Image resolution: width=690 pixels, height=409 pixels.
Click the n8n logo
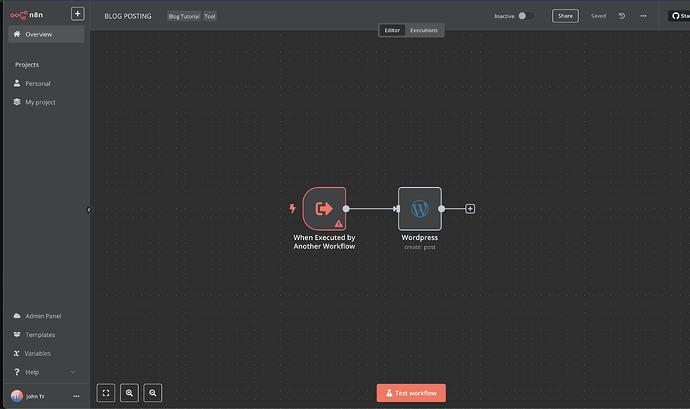pos(26,15)
